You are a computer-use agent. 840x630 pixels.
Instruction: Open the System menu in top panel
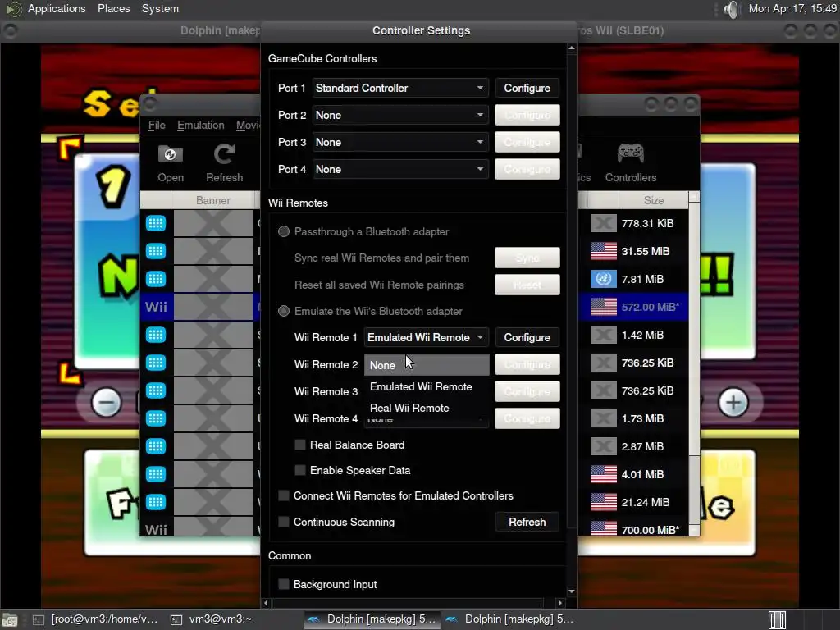(x=160, y=8)
